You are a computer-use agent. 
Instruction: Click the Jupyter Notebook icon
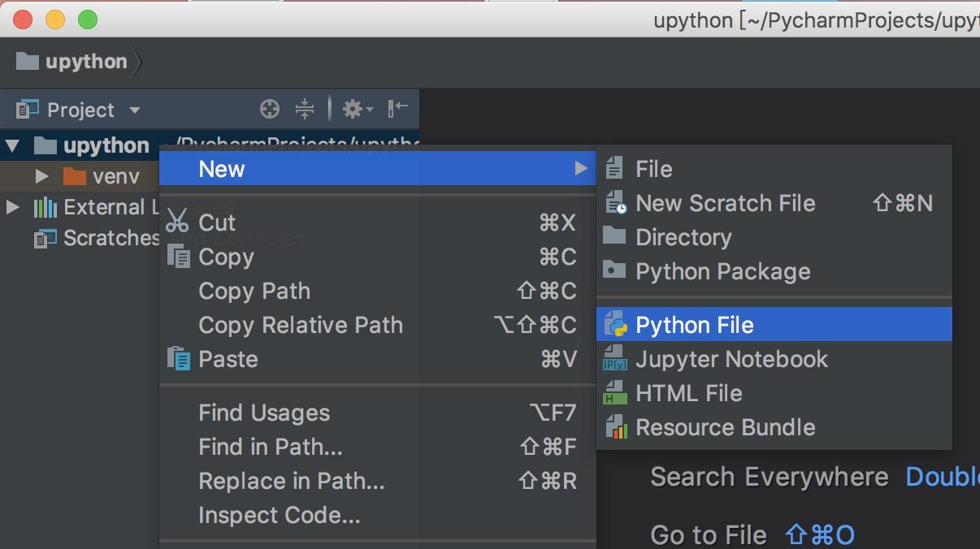point(615,359)
